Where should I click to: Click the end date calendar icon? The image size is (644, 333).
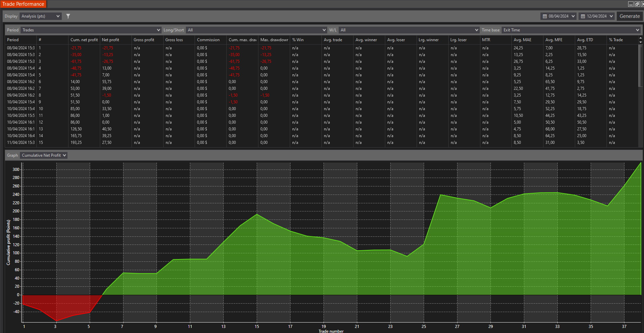583,16
